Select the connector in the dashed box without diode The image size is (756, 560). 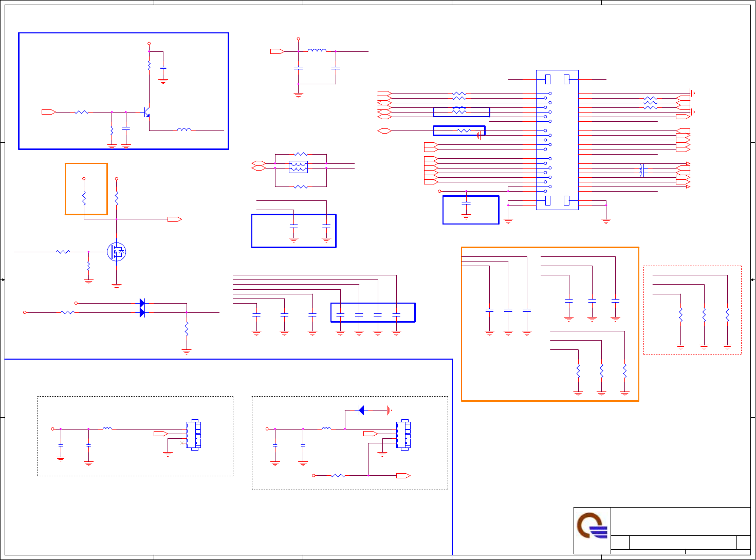point(194,435)
